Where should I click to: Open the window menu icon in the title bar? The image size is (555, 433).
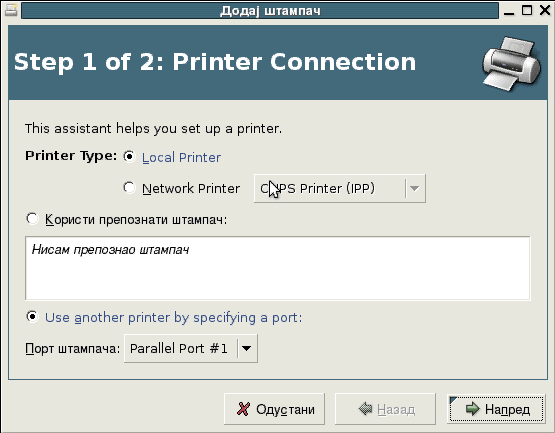click(x=11, y=10)
